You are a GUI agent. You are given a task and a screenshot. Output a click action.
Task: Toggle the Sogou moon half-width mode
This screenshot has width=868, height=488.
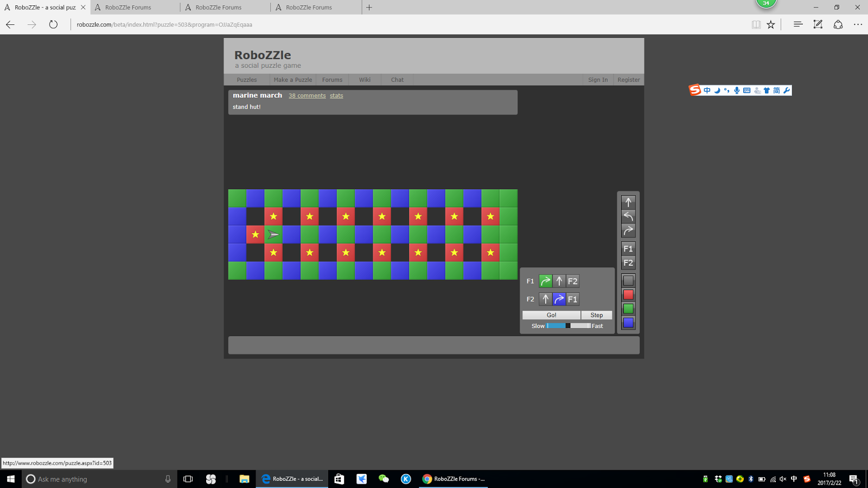coord(717,91)
